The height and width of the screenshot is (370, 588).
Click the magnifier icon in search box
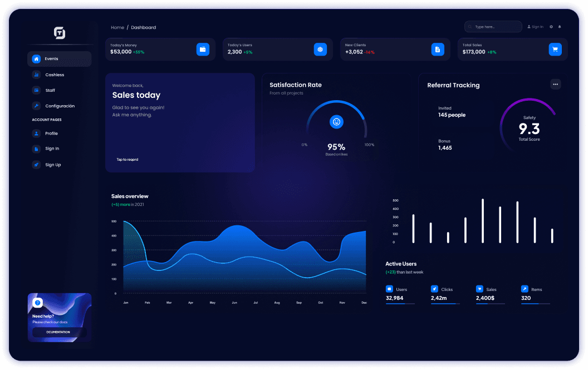point(470,27)
